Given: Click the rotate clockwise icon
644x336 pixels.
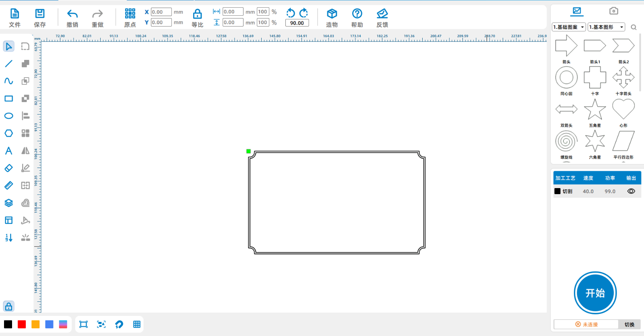Looking at the screenshot, I should point(303,13).
